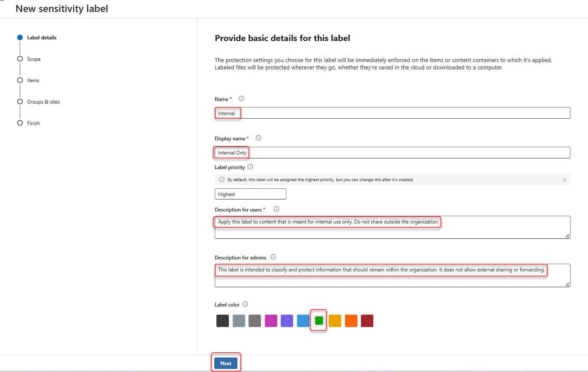Choose the dark red label color

click(367, 321)
